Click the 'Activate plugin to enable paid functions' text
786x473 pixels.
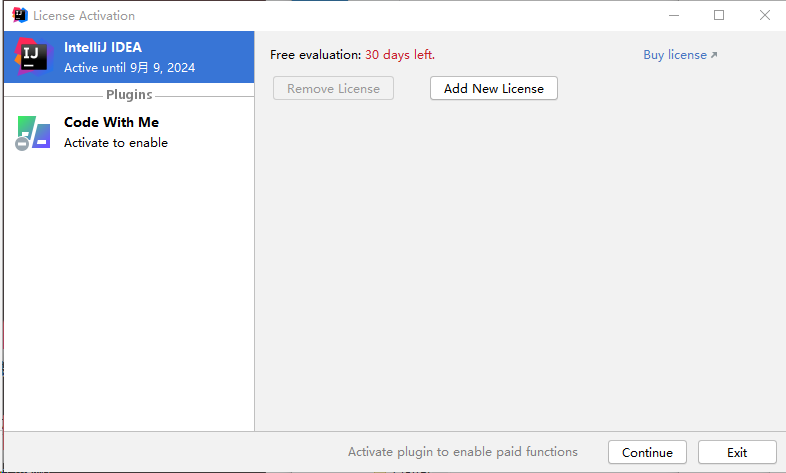pyautogui.click(x=463, y=452)
